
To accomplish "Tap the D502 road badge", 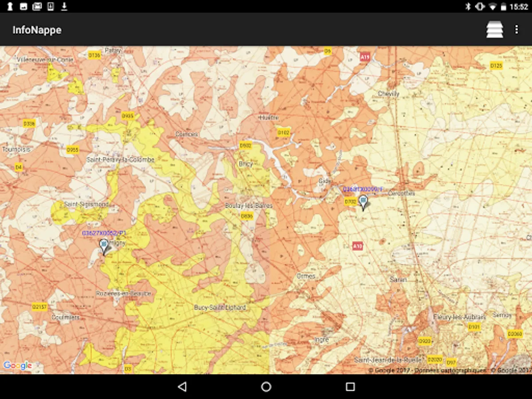I will (245, 145).
